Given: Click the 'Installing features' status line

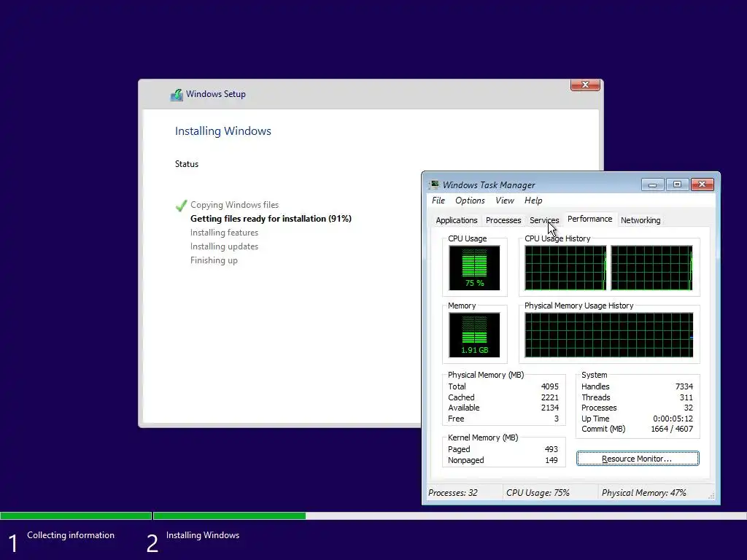Looking at the screenshot, I should tap(224, 233).
